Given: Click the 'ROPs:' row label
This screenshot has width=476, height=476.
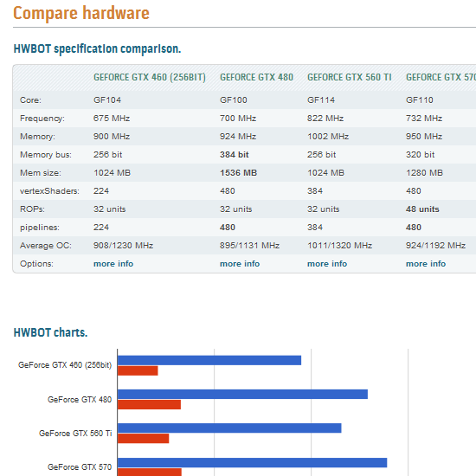Looking at the screenshot, I should pyautogui.click(x=32, y=209).
